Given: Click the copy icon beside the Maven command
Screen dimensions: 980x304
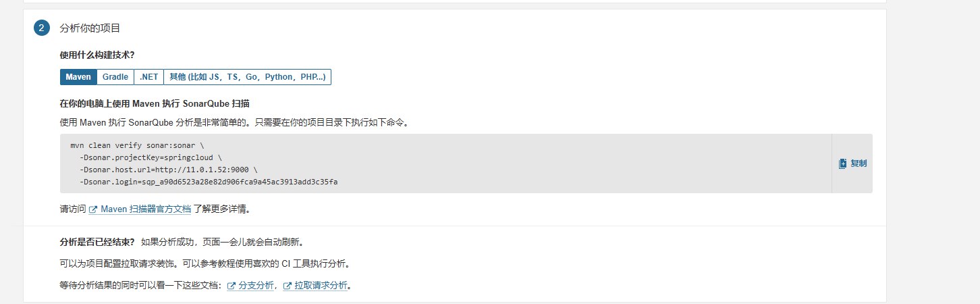Looking at the screenshot, I should click(x=842, y=163).
